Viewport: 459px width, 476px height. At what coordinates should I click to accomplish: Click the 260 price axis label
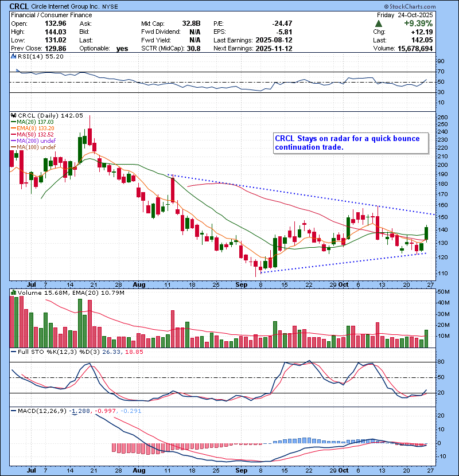442,117
